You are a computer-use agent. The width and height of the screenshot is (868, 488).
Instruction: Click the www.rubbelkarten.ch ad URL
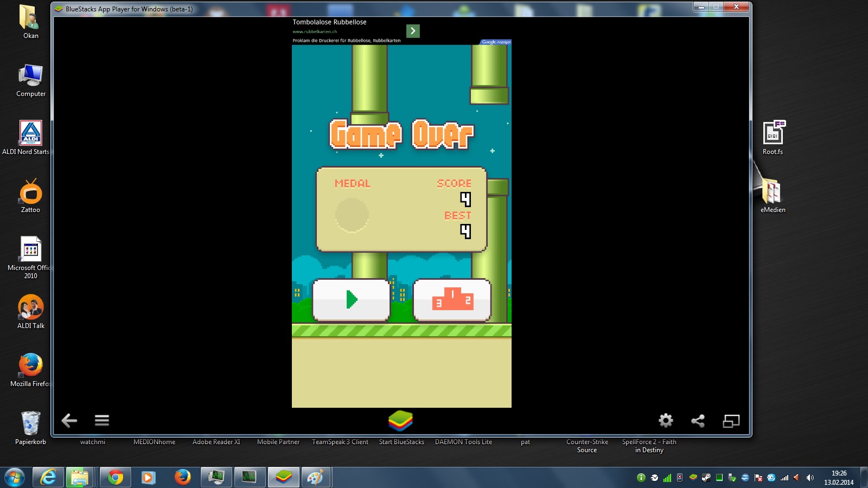click(x=315, y=31)
